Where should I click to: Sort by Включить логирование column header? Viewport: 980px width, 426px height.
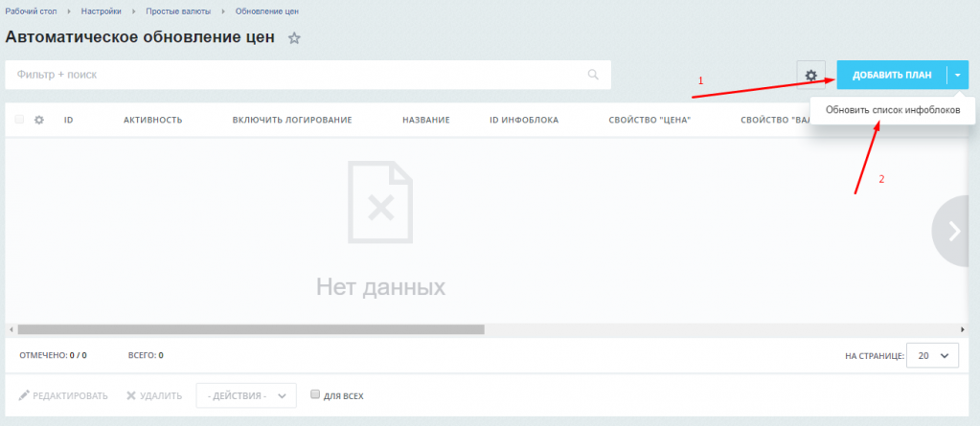click(292, 120)
